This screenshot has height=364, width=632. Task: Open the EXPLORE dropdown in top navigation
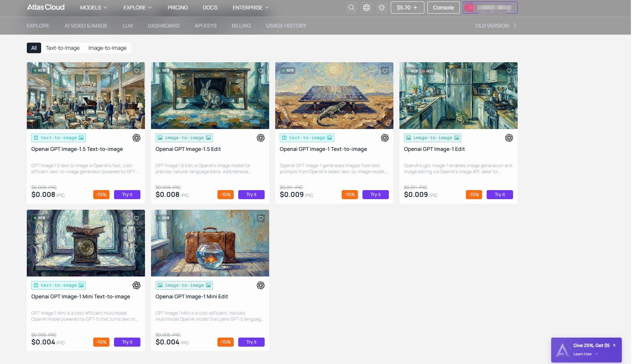coord(137,7)
